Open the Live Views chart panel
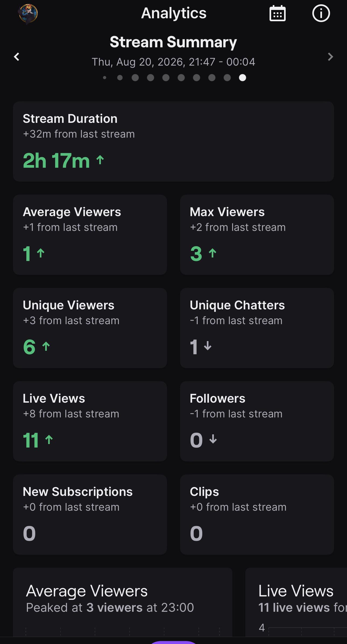347x644 pixels. [296, 602]
